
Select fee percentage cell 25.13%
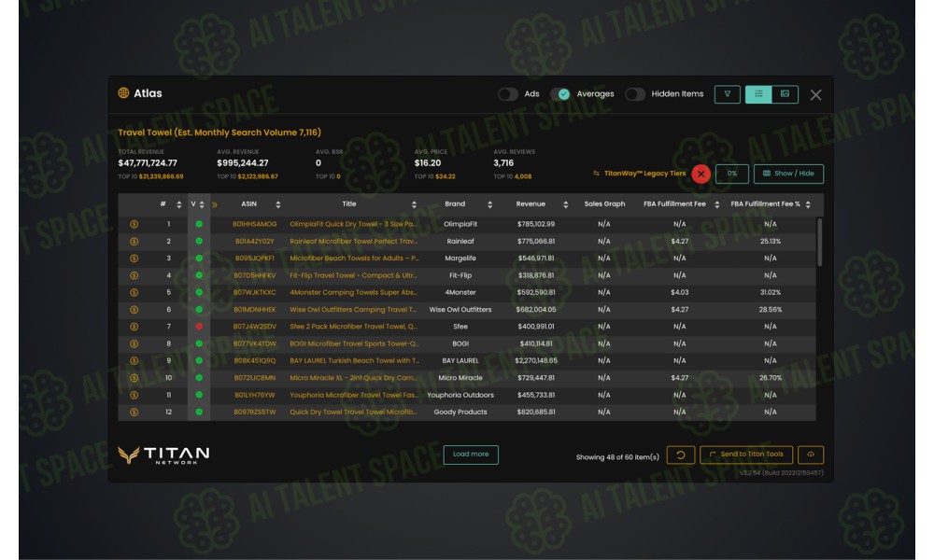pyautogui.click(x=771, y=242)
